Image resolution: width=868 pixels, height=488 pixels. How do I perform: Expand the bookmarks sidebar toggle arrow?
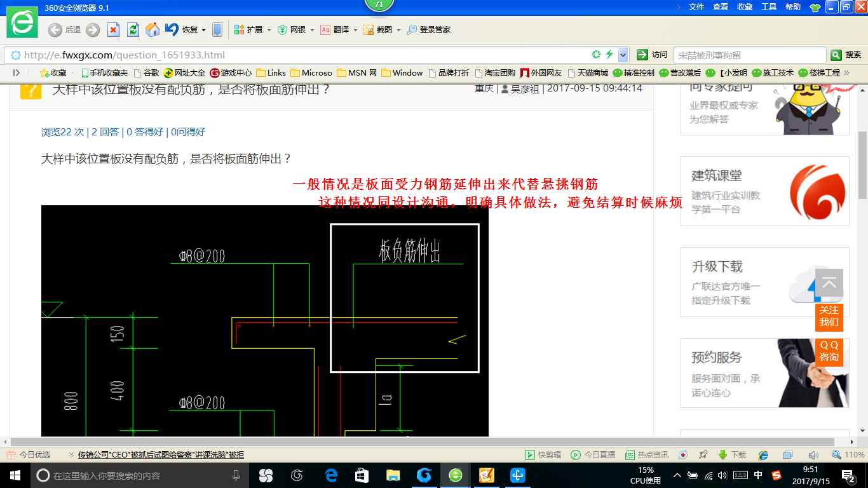point(17,73)
